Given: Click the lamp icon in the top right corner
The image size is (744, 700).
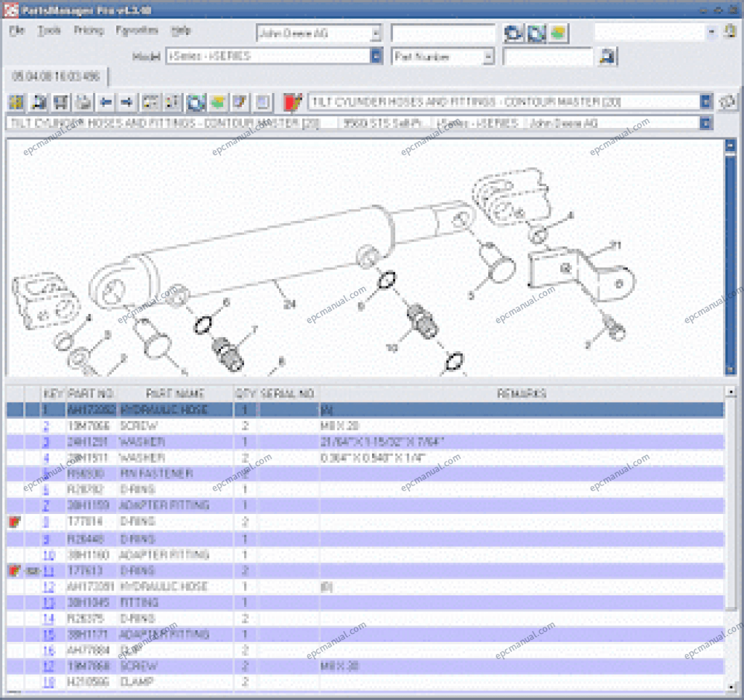Looking at the screenshot, I should click(730, 32).
